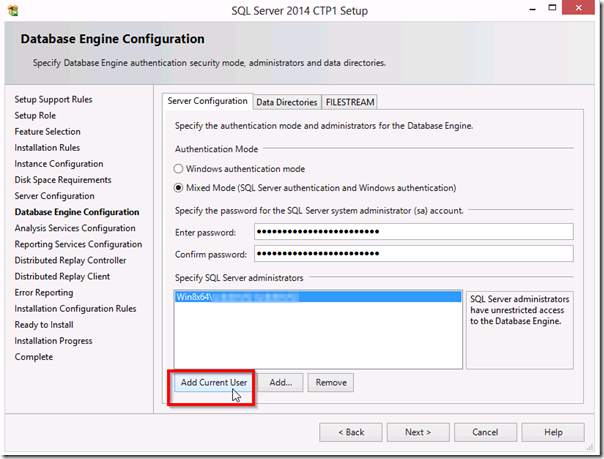Click the Database Engine Configuration step in sidebar
Image resolution: width=604 pixels, height=459 pixels.
point(77,212)
